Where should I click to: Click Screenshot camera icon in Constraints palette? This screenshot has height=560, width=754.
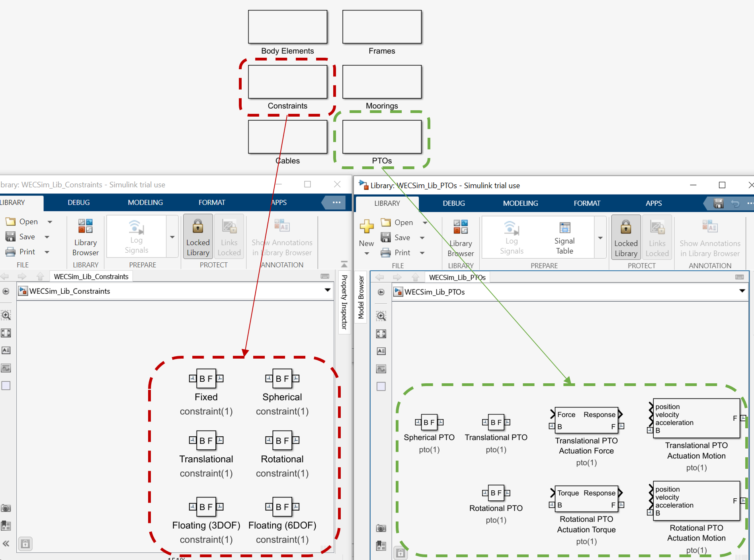[x=6, y=508]
